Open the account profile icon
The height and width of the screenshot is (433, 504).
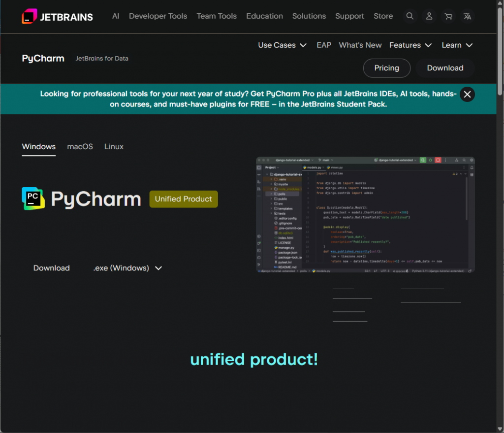(x=429, y=16)
